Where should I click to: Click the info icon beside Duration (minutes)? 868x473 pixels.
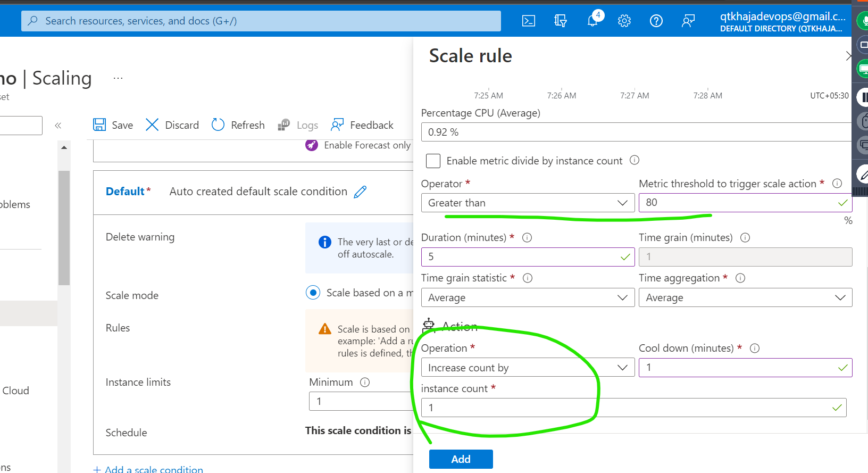(527, 238)
